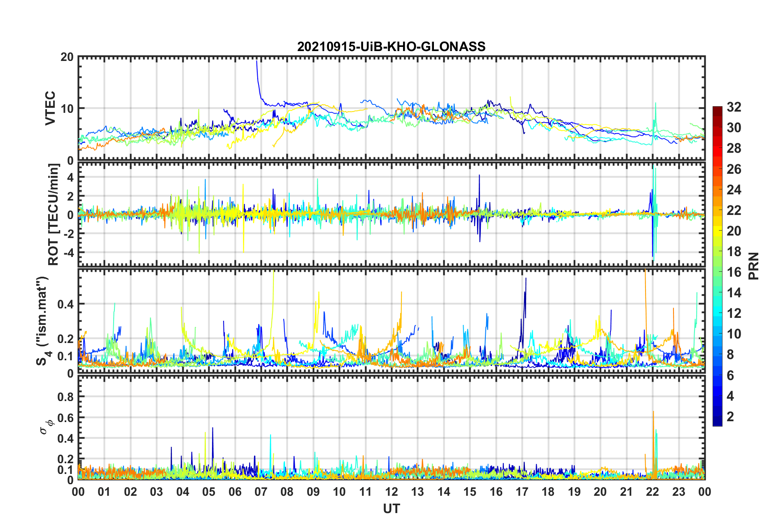Image resolution: width=783 pixels, height=532 pixels.
Task: Click the dark blue bottom of PRN colorbar
Action: coord(717,422)
